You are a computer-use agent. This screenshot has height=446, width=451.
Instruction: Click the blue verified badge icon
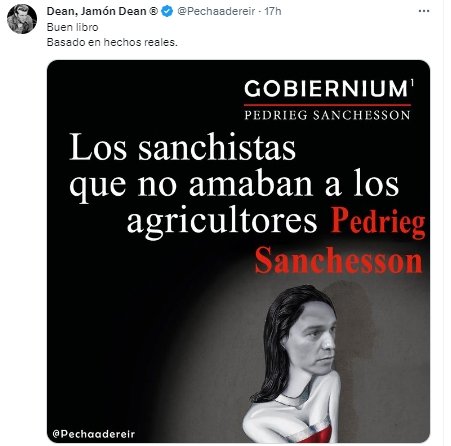coord(167,11)
